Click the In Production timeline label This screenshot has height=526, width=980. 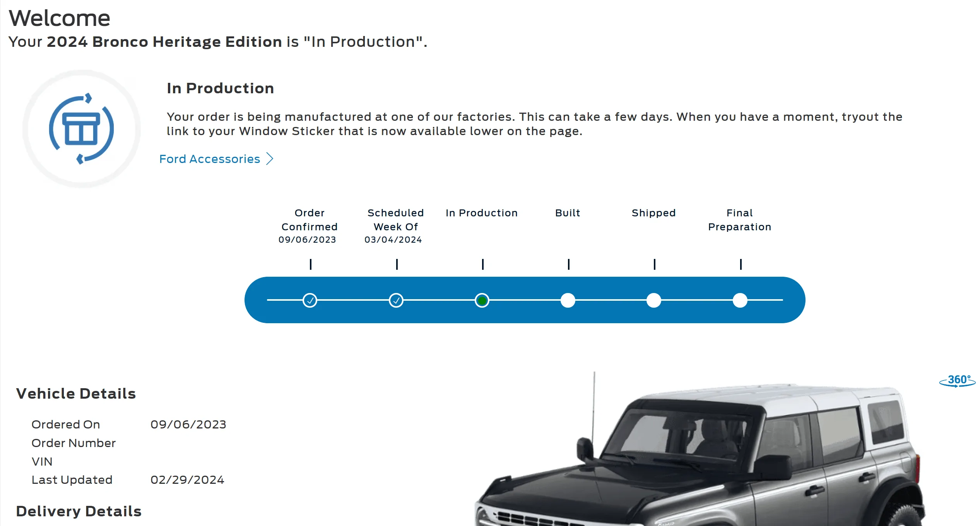click(x=482, y=213)
